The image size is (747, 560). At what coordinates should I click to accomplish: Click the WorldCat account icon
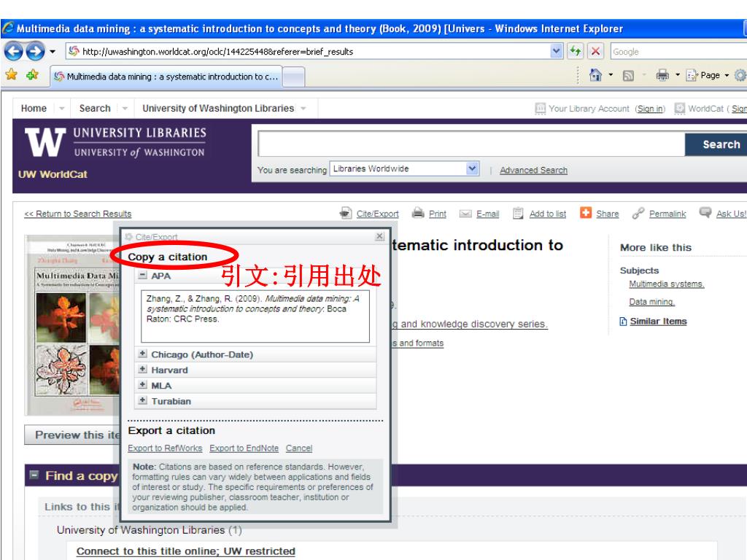tap(680, 109)
